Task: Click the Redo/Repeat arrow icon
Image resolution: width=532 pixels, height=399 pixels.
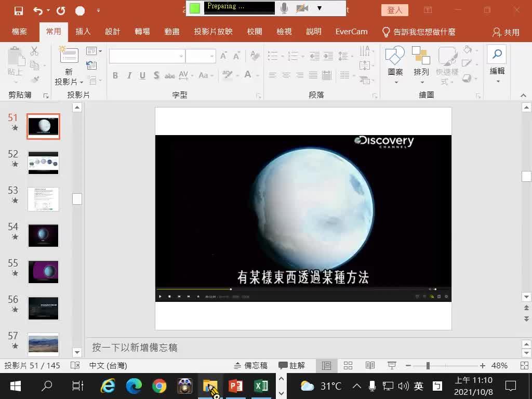Action: coord(61,11)
